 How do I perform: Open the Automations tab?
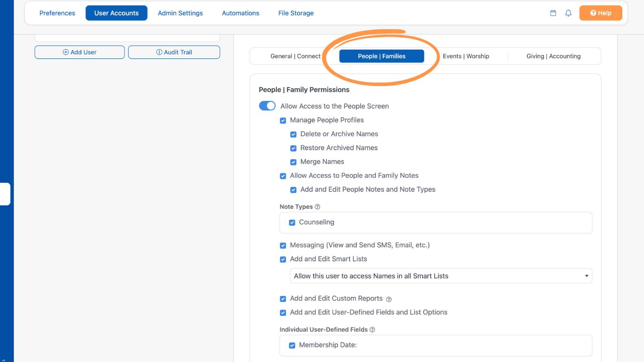241,13
